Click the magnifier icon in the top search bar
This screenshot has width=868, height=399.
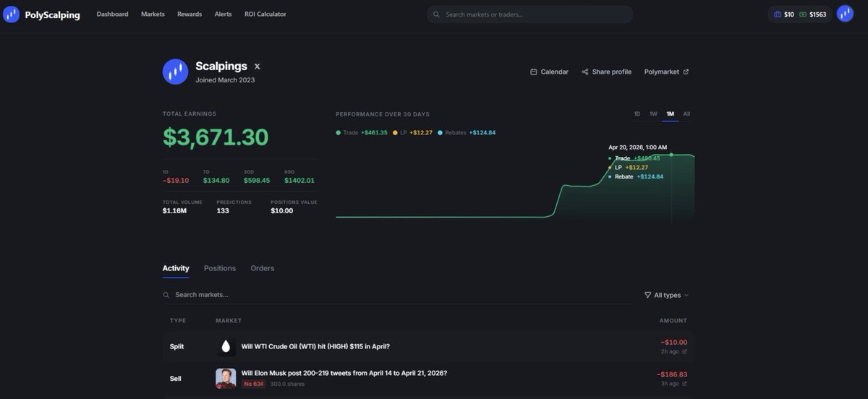point(436,14)
